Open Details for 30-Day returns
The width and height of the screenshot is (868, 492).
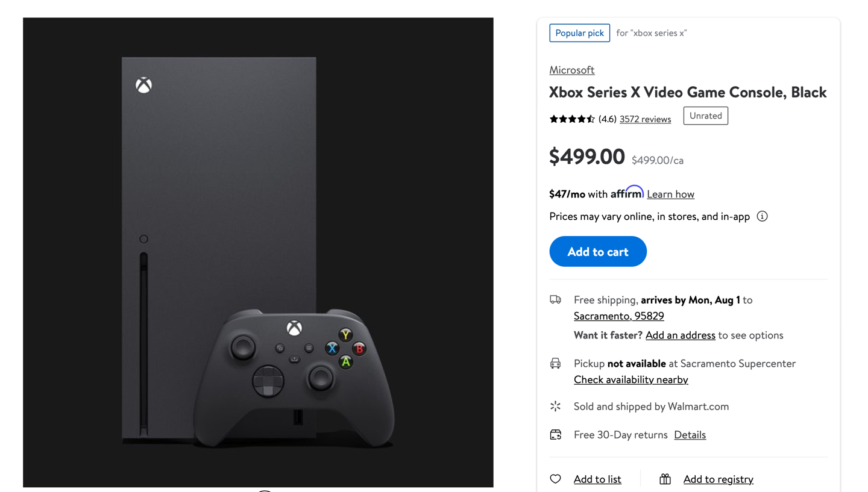690,434
